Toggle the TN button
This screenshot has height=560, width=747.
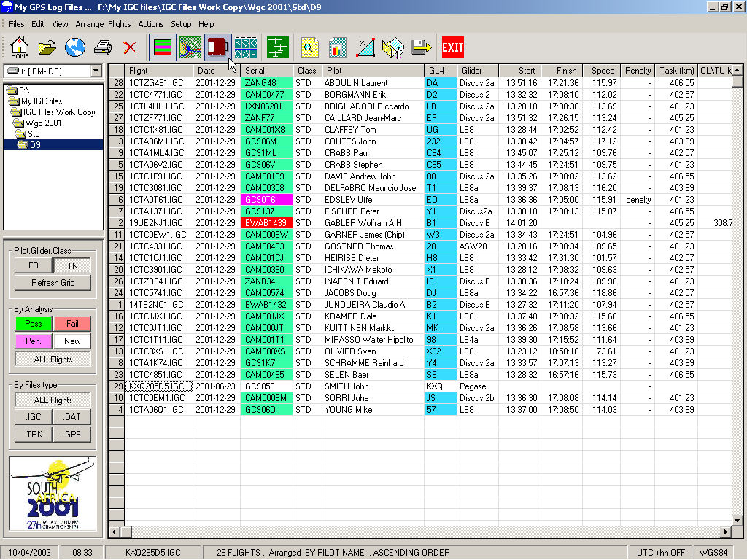(x=72, y=265)
